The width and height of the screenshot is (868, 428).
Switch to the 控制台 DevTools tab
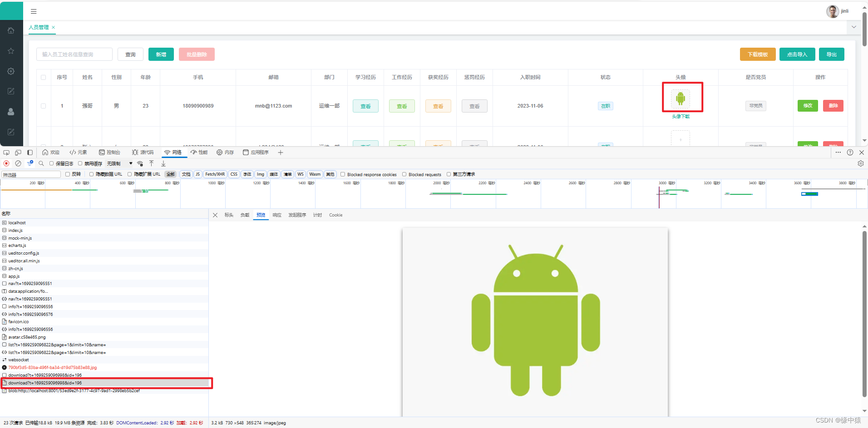(110, 153)
